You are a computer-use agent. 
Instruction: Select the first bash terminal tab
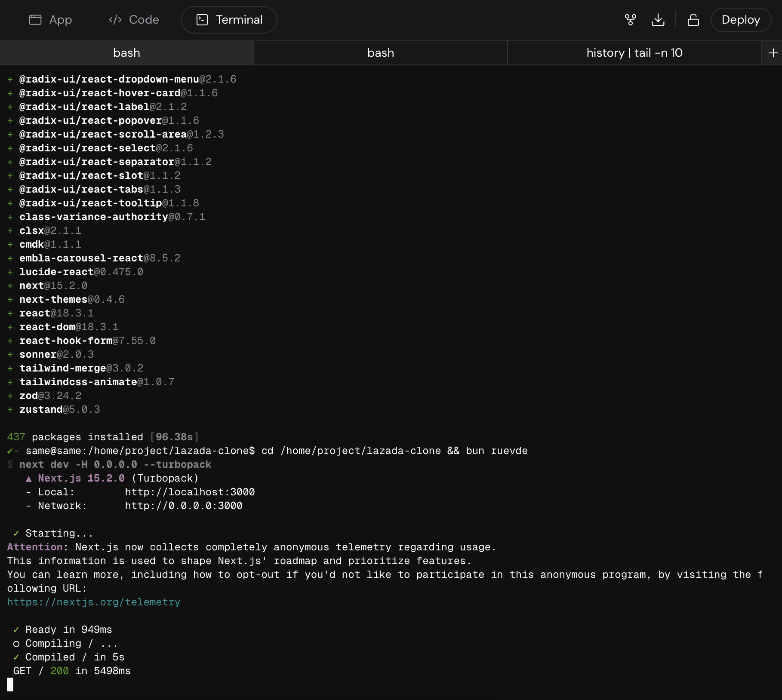(126, 52)
